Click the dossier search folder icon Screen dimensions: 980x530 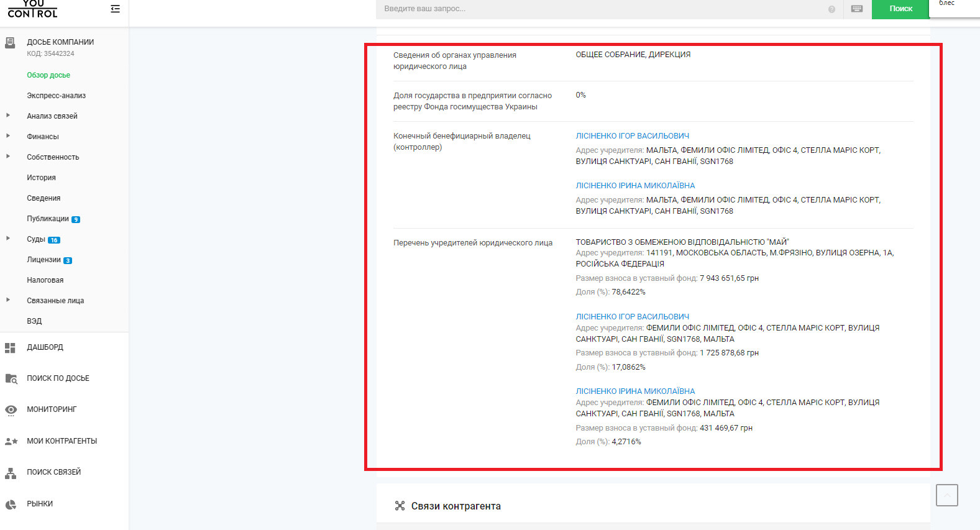coord(11,378)
